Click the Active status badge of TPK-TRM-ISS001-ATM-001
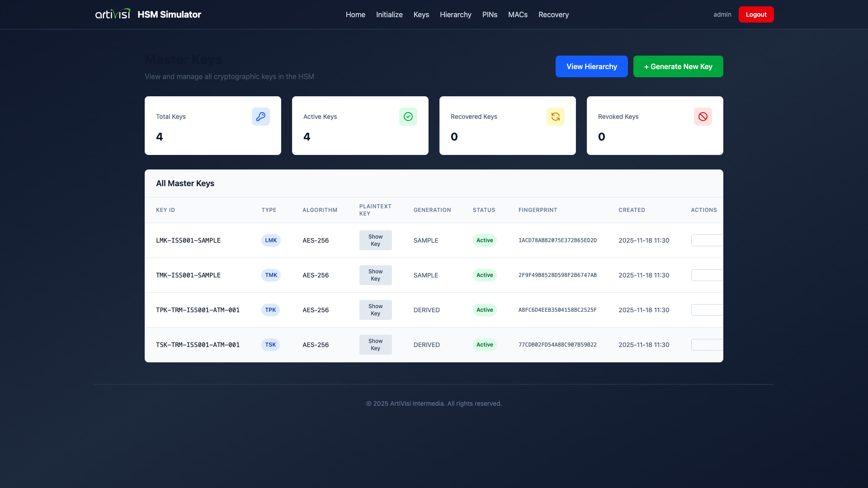Viewport: 868px width, 488px height. pos(485,310)
